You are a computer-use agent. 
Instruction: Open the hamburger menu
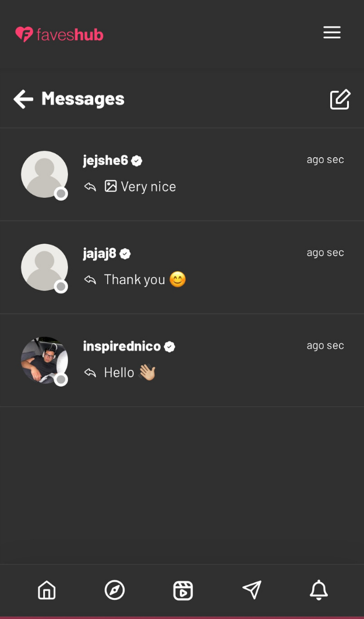coord(332,33)
